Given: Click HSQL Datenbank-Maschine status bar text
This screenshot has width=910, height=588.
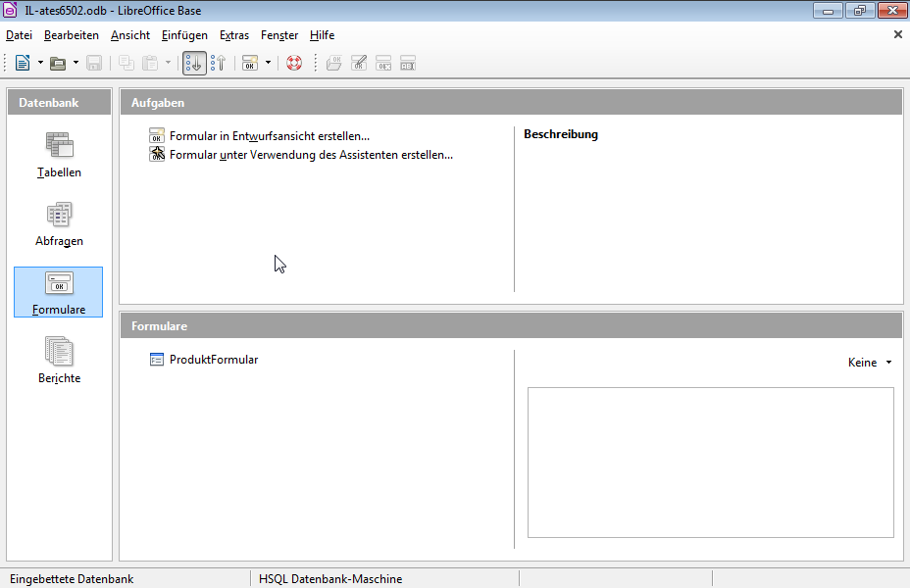Looking at the screenshot, I should 330,579.
